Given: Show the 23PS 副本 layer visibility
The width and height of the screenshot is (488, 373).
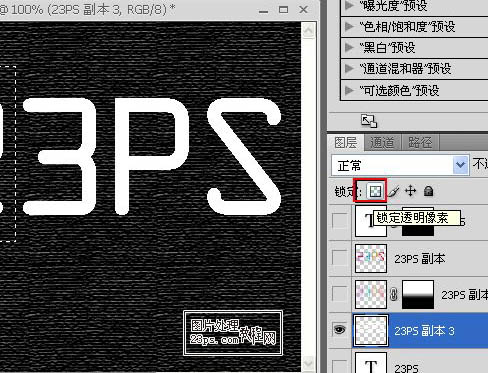Looking at the screenshot, I should [340, 258].
